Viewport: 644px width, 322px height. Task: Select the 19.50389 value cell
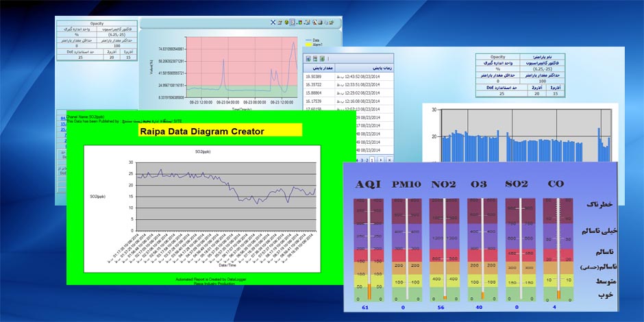319,77
